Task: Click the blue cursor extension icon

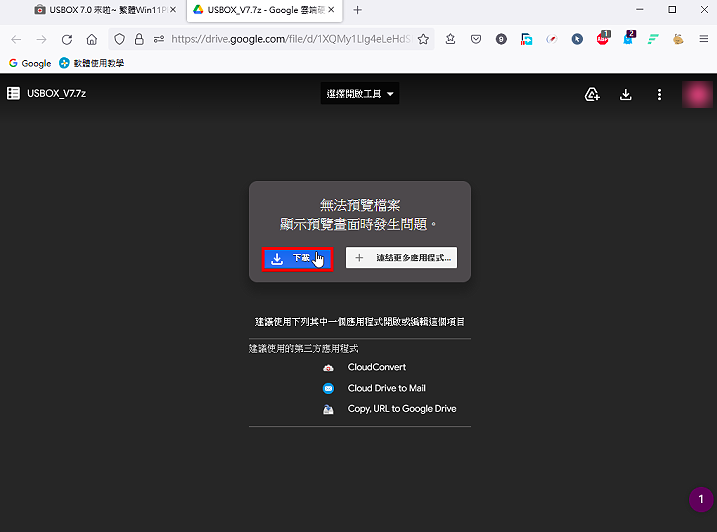Action: click(577, 39)
